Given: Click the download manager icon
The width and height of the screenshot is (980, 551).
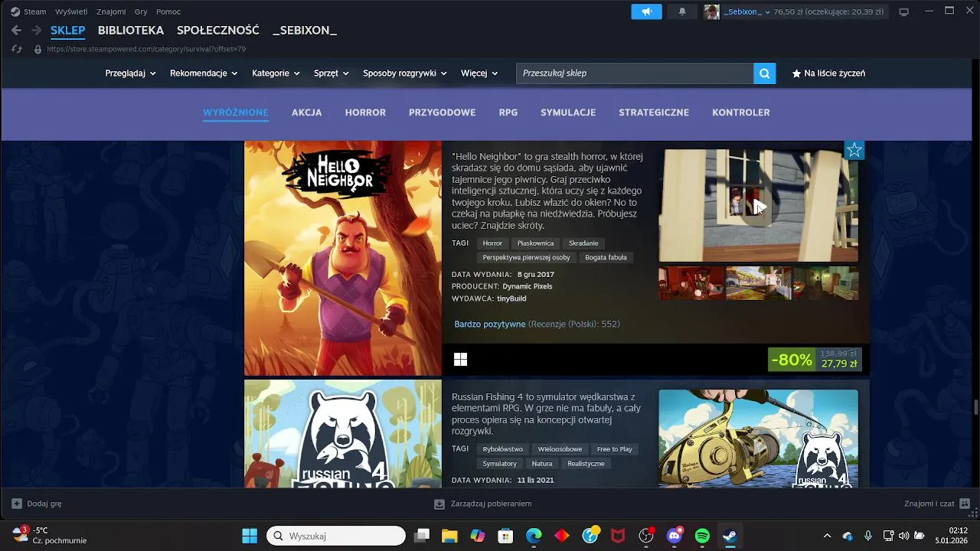Looking at the screenshot, I should [x=439, y=504].
